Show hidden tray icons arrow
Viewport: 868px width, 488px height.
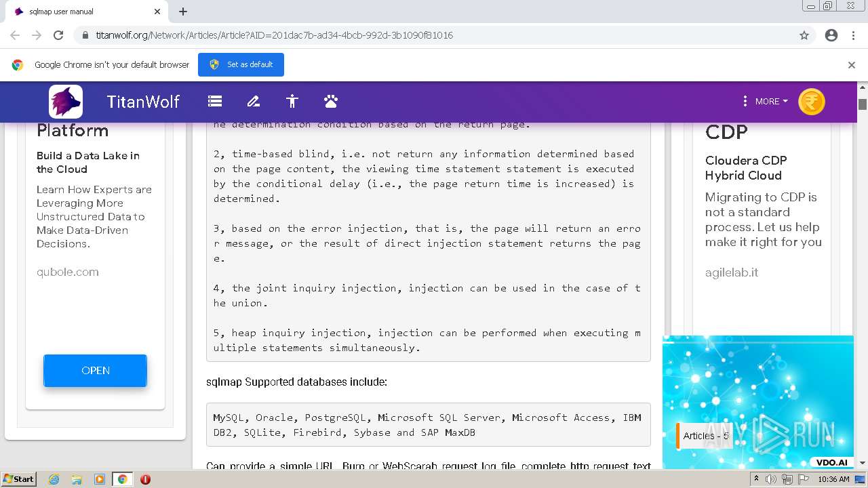tap(757, 479)
